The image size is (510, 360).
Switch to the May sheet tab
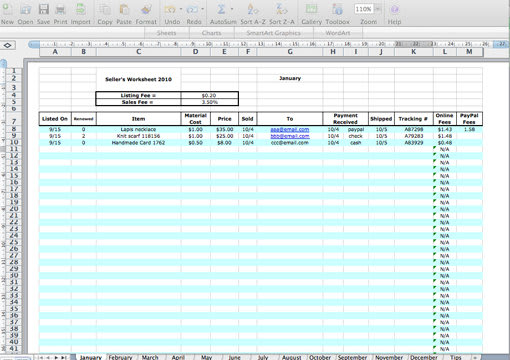[x=206, y=357]
